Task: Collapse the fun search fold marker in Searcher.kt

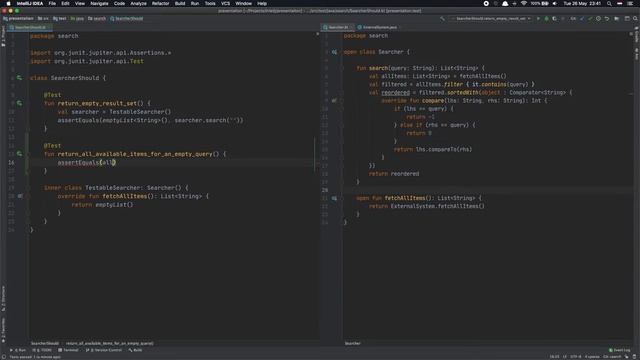Action: pyautogui.click(x=342, y=68)
